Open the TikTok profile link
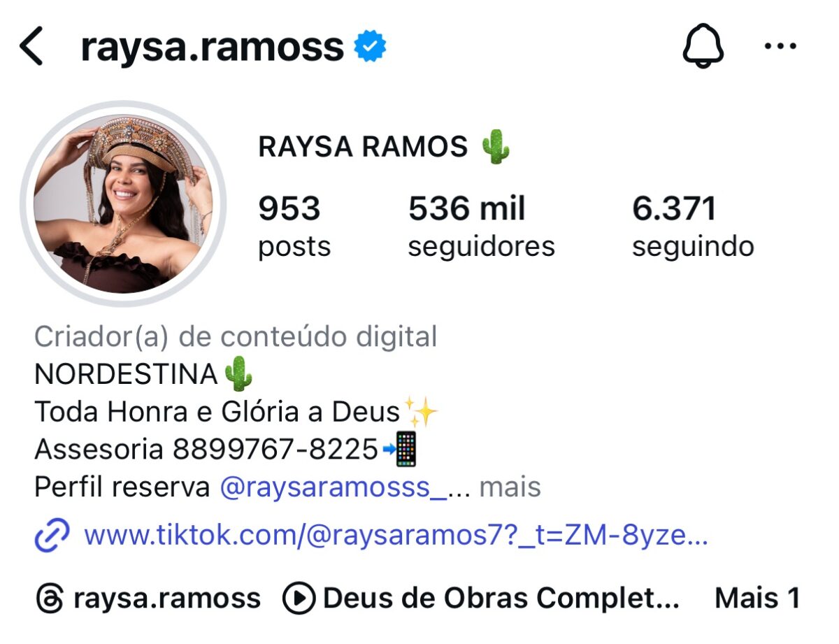The image size is (839, 644). point(396,536)
